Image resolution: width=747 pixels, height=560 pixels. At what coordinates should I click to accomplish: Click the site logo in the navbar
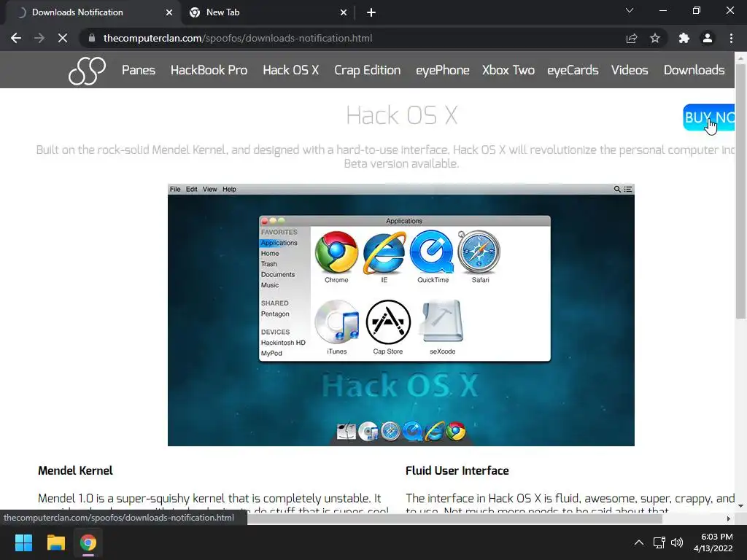(87, 71)
